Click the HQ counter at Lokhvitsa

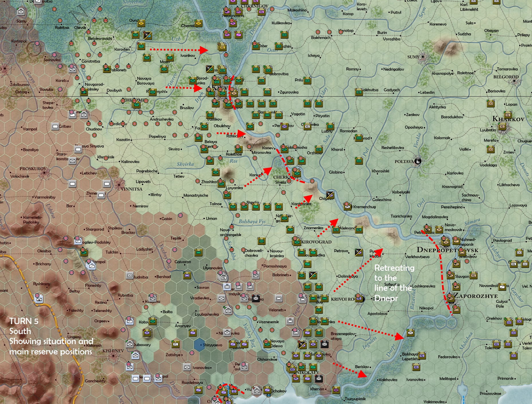point(359,92)
